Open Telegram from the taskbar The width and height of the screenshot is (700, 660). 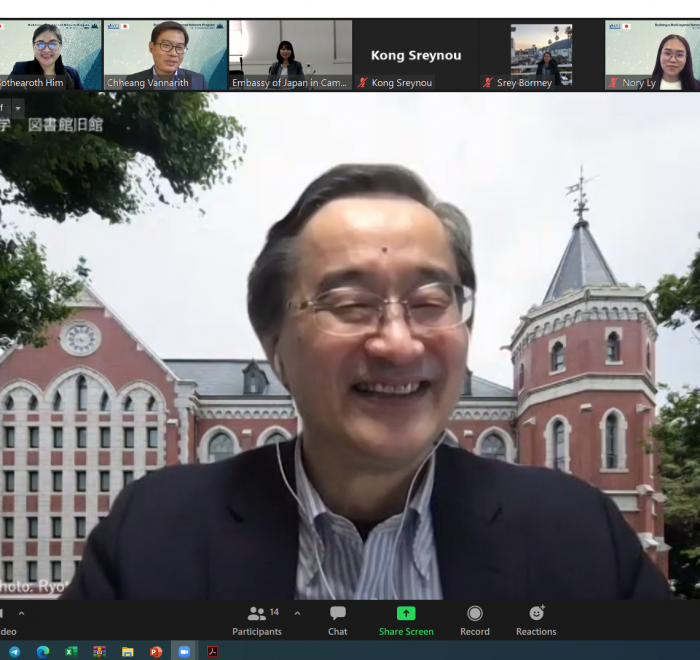click(x=15, y=651)
